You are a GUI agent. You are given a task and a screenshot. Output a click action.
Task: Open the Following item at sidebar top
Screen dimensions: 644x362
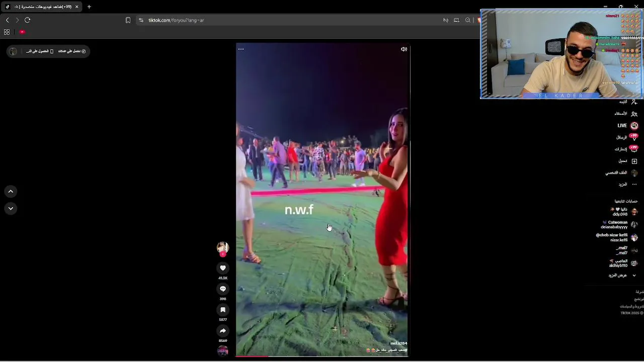click(x=628, y=102)
